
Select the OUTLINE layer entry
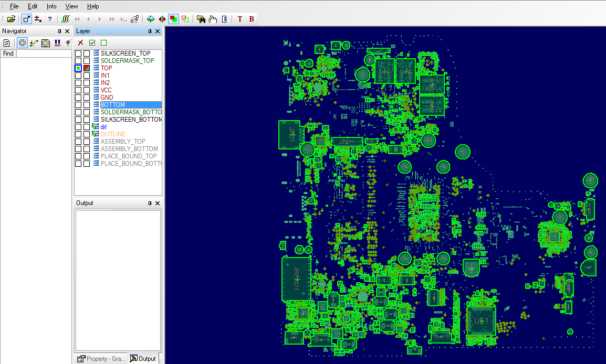pos(113,134)
